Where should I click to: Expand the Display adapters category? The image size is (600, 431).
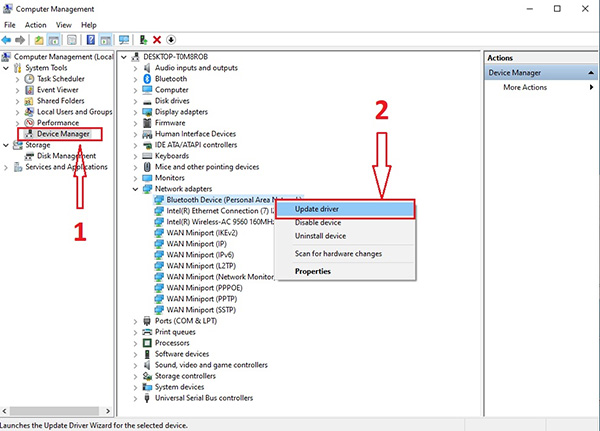(x=136, y=112)
